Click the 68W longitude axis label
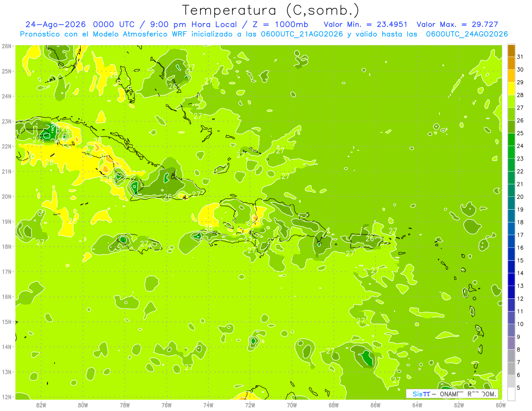532x411 pixels. pyautogui.click(x=334, y=405)
